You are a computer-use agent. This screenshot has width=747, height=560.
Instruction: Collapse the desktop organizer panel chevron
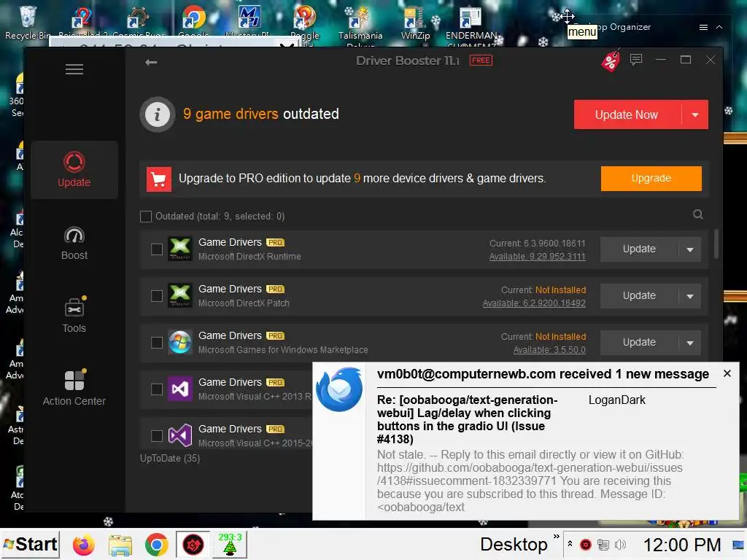719,28
